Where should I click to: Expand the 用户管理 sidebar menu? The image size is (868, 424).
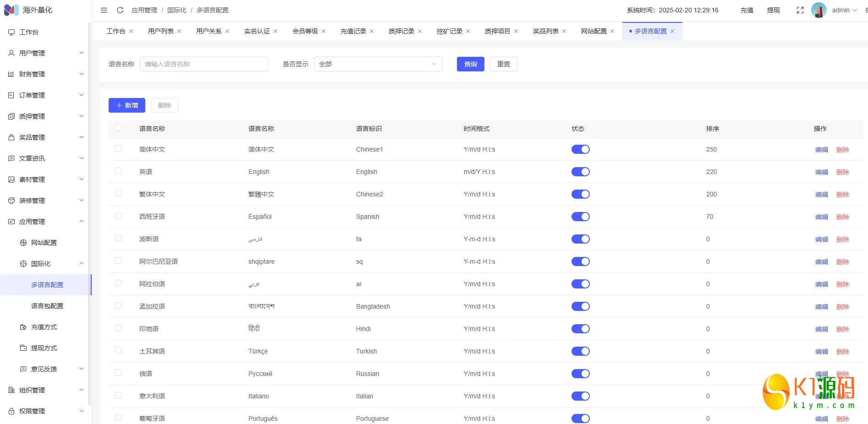click(46, 53)
